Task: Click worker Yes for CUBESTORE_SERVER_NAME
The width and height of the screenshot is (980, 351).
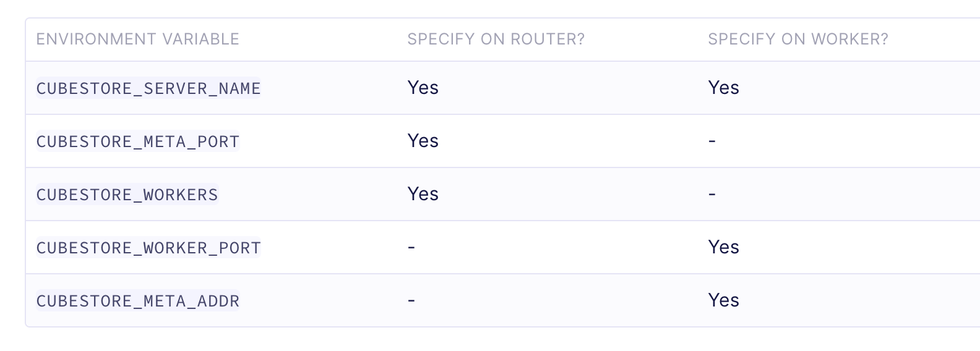Action: [724, 88]
